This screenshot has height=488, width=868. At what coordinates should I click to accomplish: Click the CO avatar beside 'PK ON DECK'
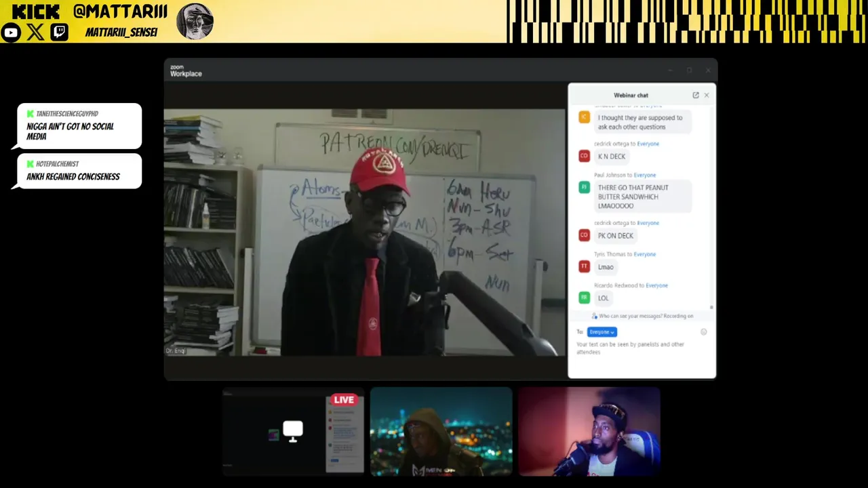click(x=584, y=235)
